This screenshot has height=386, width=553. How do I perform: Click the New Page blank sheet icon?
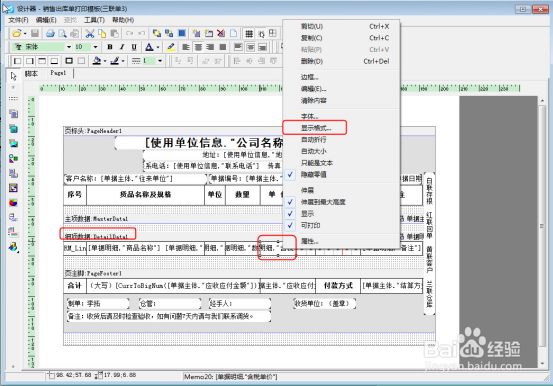[233, 34]
